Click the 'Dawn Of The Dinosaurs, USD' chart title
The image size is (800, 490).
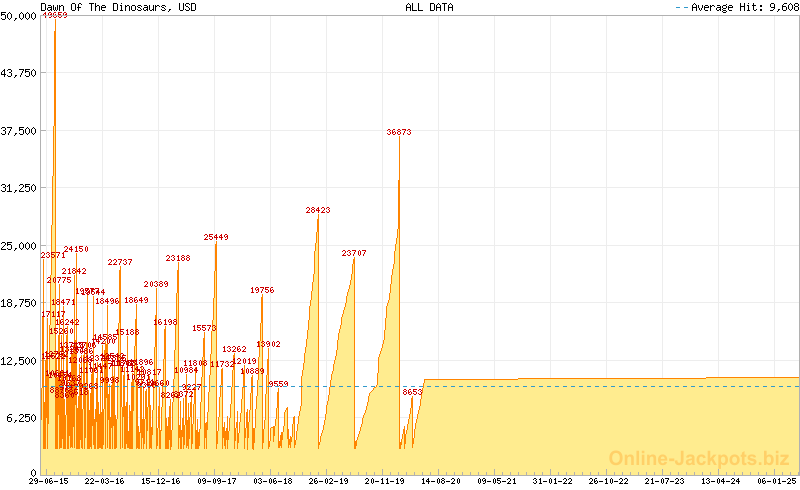coord(104,7)
